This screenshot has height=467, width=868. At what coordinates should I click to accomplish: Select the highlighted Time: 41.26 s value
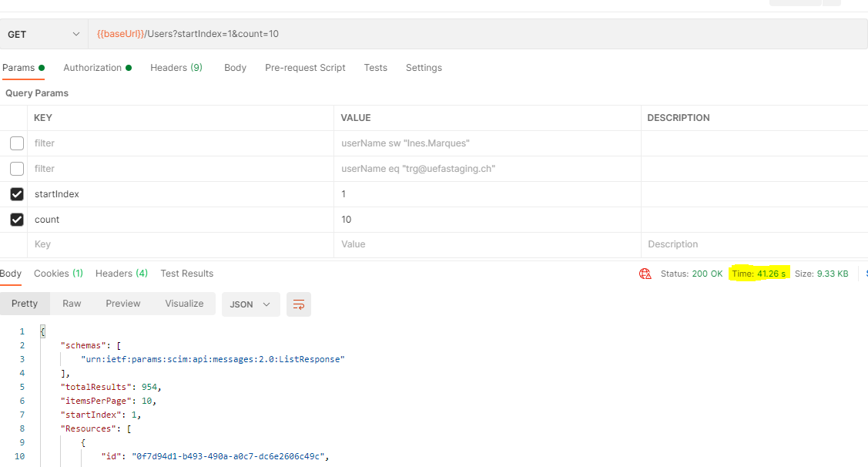point(759,273)
